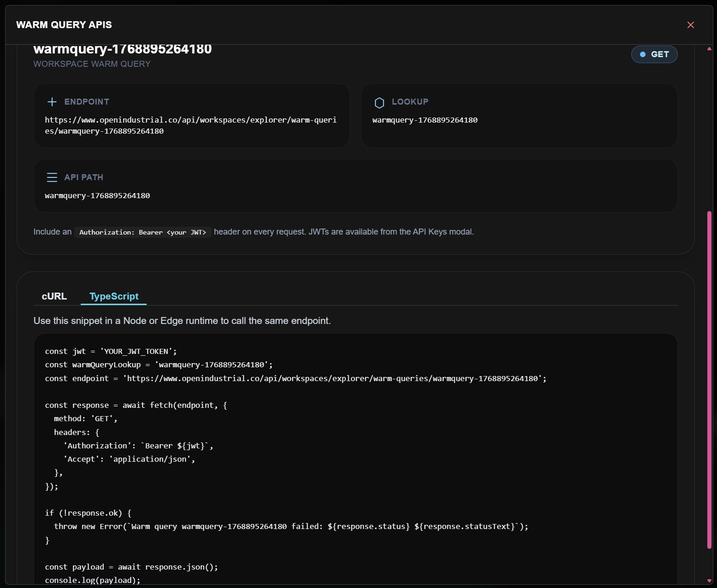Click the lines icon beside API PATH
717x588 pixels.
[52, 177]
